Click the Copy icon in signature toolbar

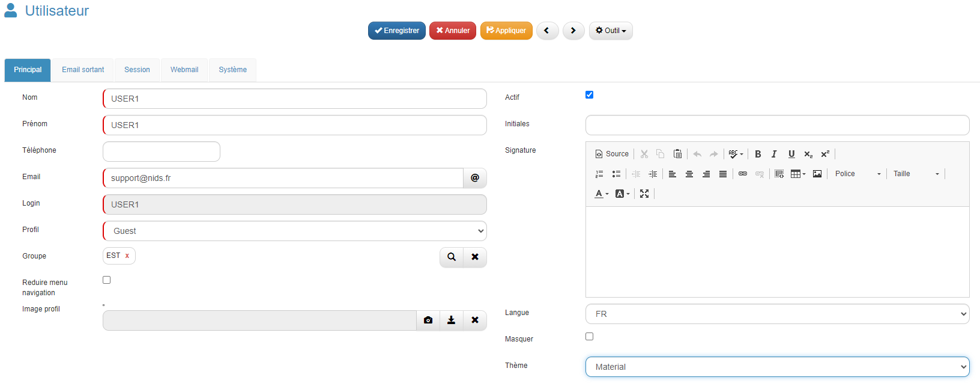(661, 154)
